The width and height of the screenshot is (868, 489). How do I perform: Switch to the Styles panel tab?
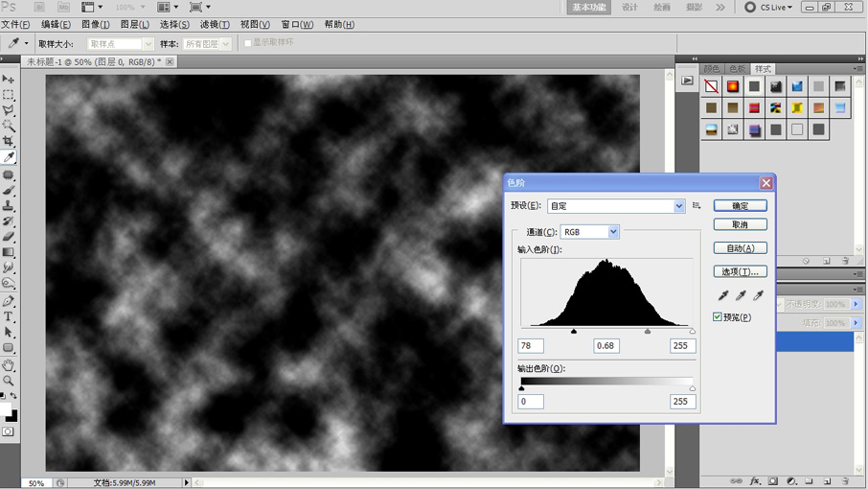[763, 69]
